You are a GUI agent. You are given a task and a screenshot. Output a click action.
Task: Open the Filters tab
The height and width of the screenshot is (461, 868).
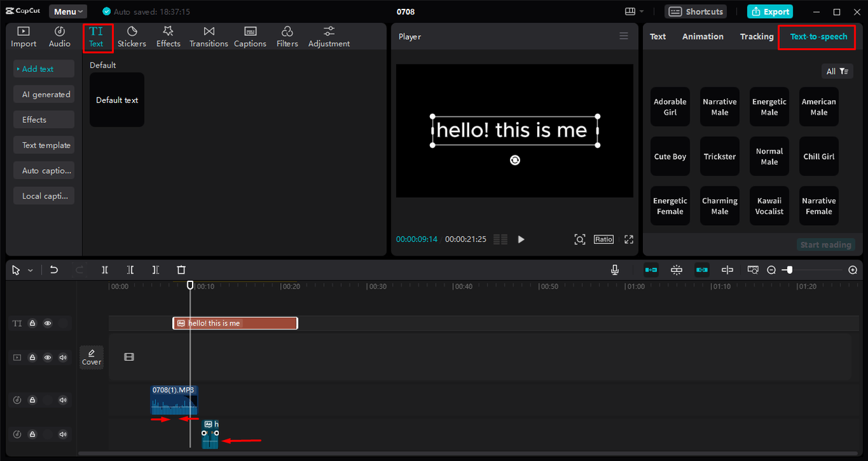tap(288, 37)
